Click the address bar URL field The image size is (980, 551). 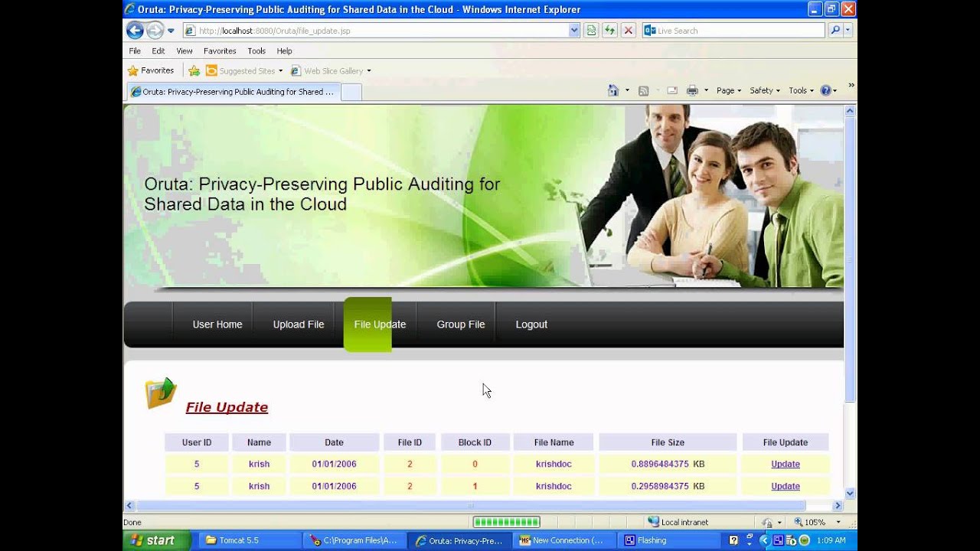pyautogui.click(x=375, y=31)
